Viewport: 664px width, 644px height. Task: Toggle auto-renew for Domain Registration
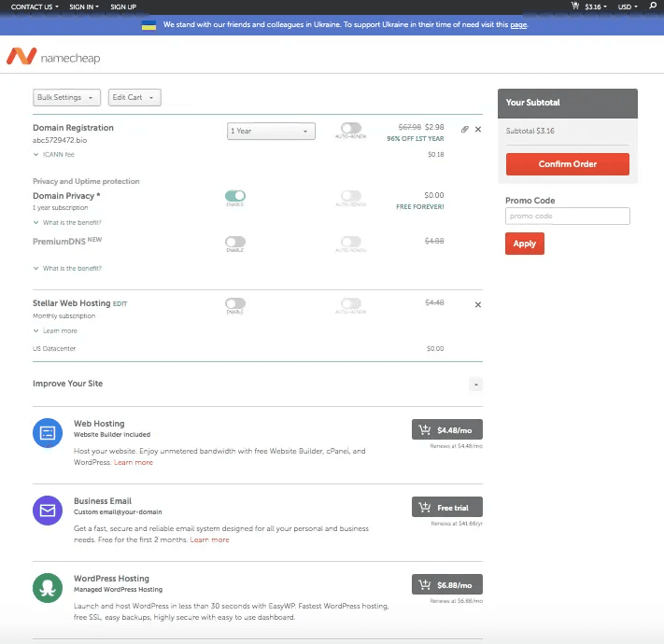351,128
